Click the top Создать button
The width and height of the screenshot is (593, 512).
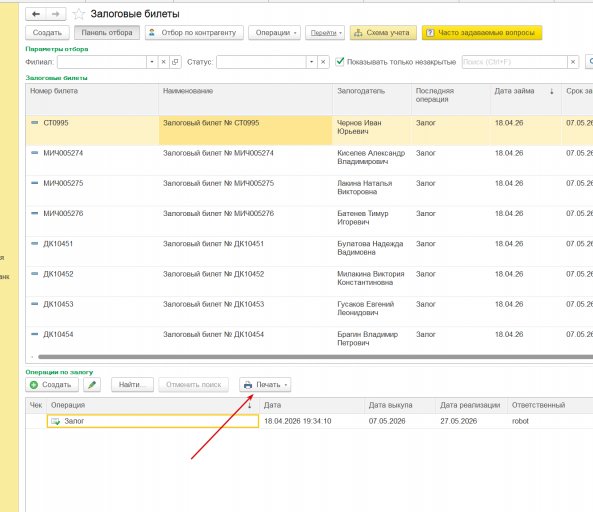click(47, 33)
